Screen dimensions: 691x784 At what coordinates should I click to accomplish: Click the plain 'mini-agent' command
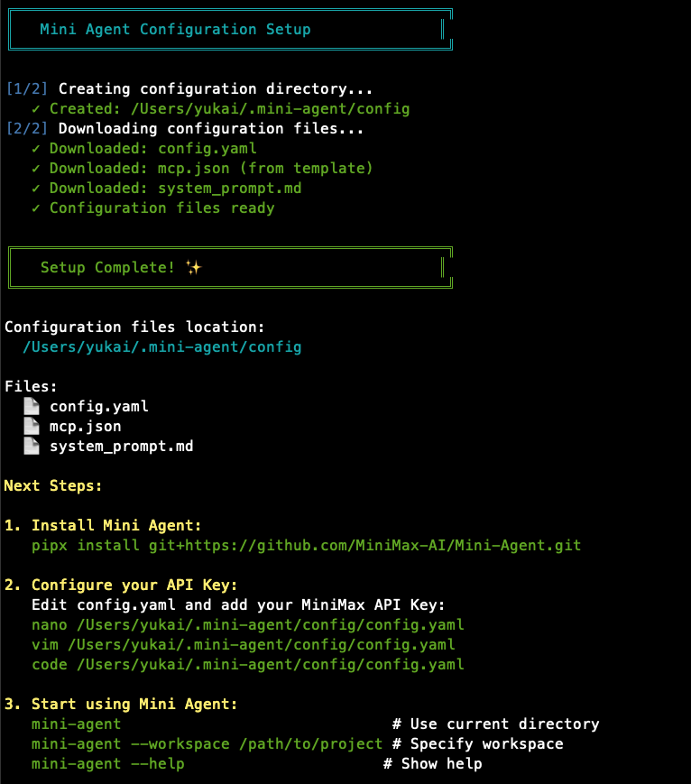[77, 724]
